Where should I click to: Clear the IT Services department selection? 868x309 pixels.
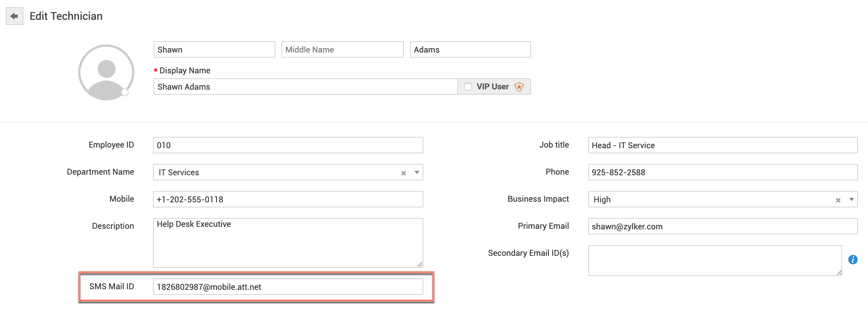[x=403, y=173]
